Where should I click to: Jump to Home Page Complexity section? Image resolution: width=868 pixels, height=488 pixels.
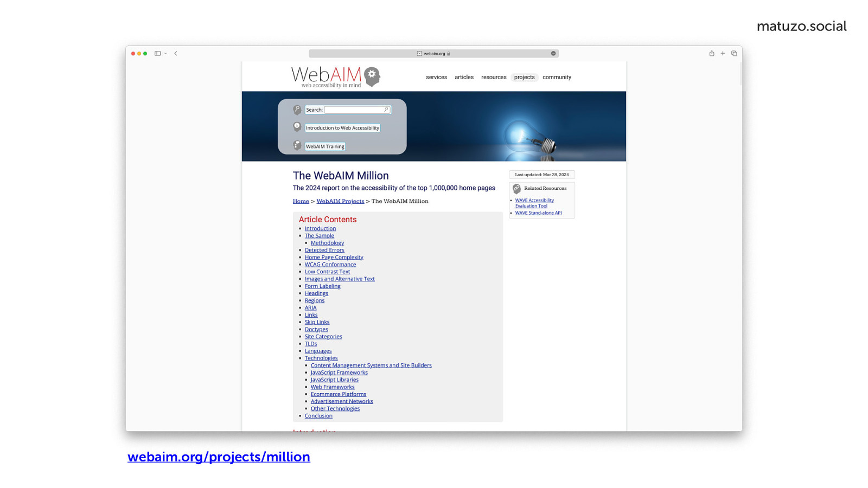coord(334,257)
